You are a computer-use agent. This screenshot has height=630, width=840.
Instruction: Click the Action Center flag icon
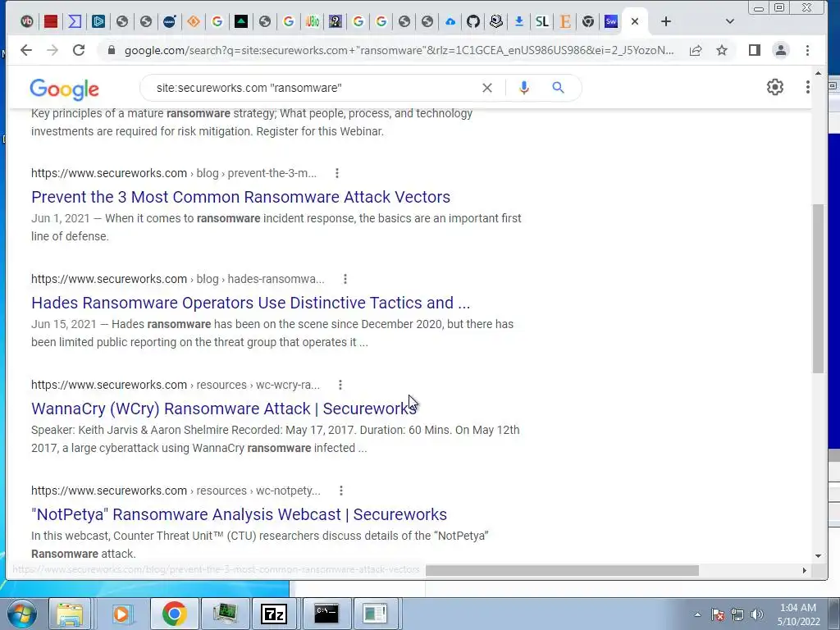pos(717,615)
